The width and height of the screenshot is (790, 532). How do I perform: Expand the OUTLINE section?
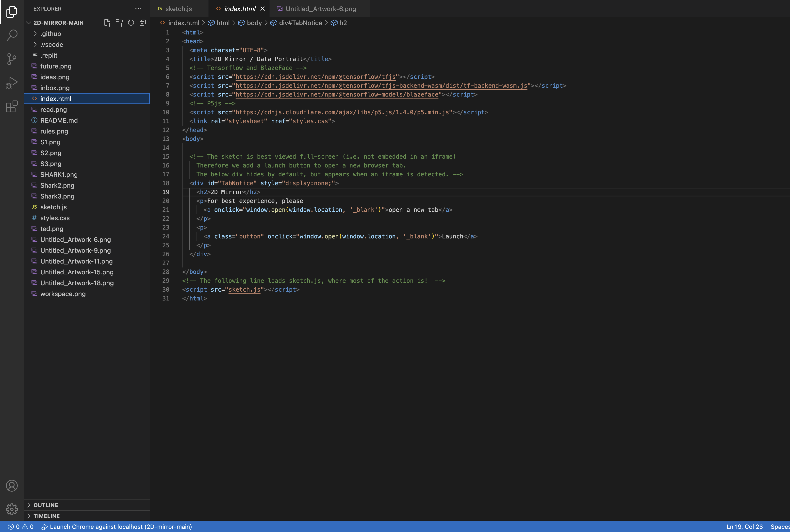[x=46, y=505]
